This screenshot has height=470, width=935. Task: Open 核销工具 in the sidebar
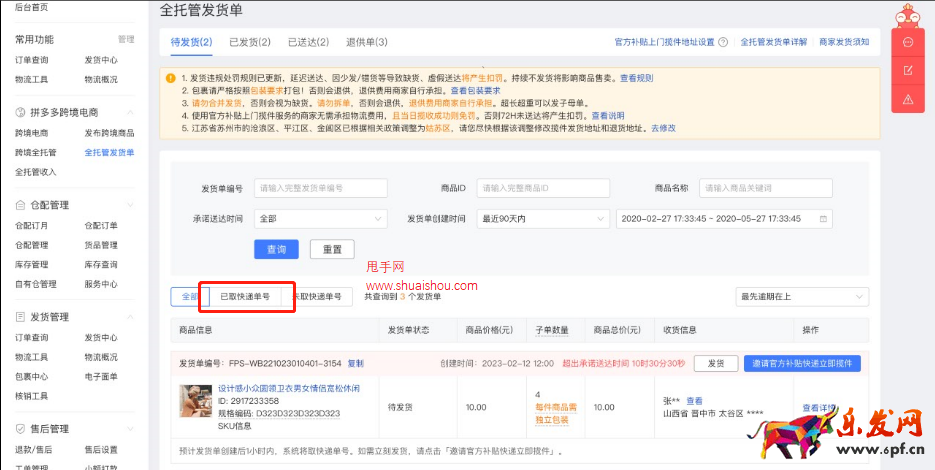click(x=32, y=395)
